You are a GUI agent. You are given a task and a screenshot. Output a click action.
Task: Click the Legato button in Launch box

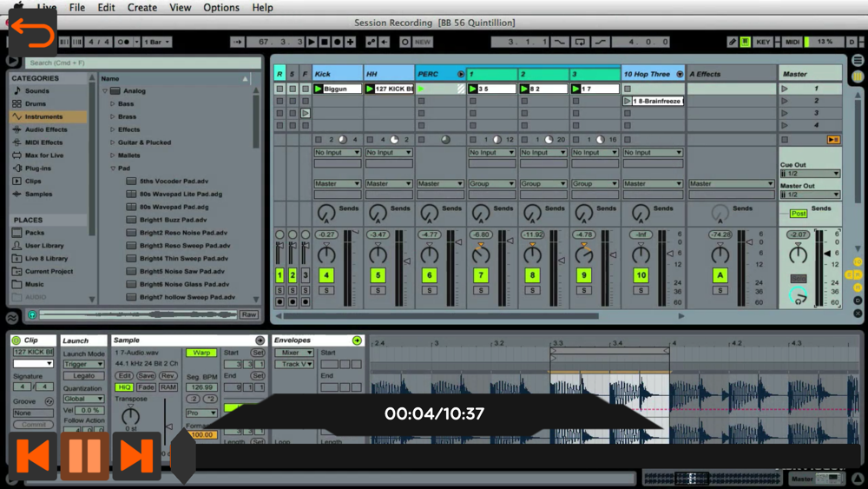tap(83, 376)
